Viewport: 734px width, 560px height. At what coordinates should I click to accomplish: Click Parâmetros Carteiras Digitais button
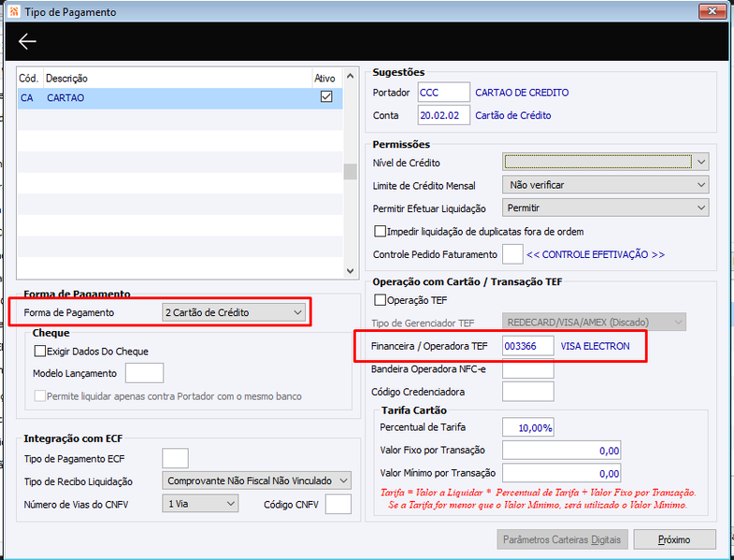[562, 539]
